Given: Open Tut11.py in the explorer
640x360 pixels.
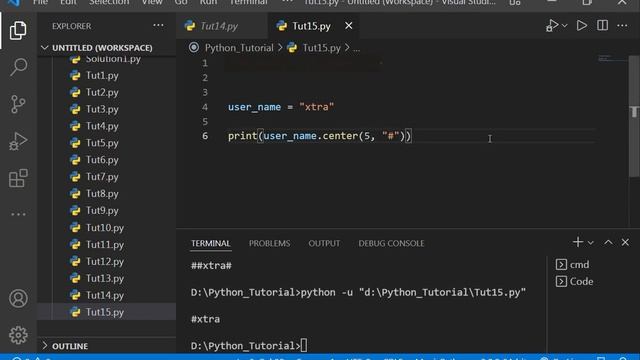Looking at the screenshot, I should tap(104, 244).
